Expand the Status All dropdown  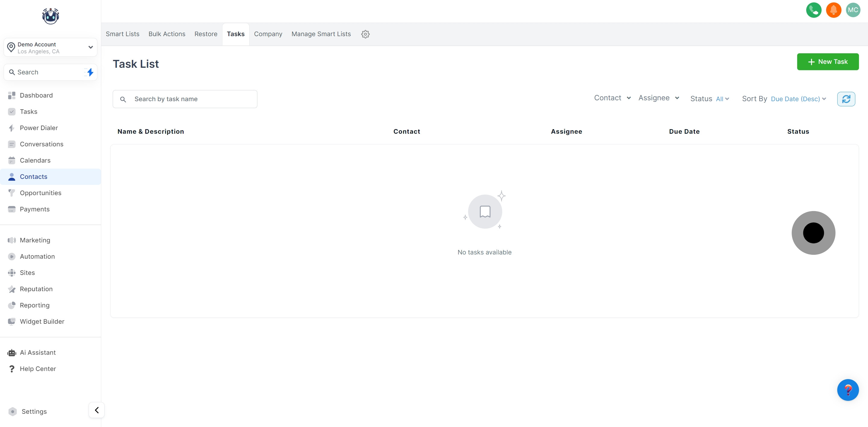(722, 99)
